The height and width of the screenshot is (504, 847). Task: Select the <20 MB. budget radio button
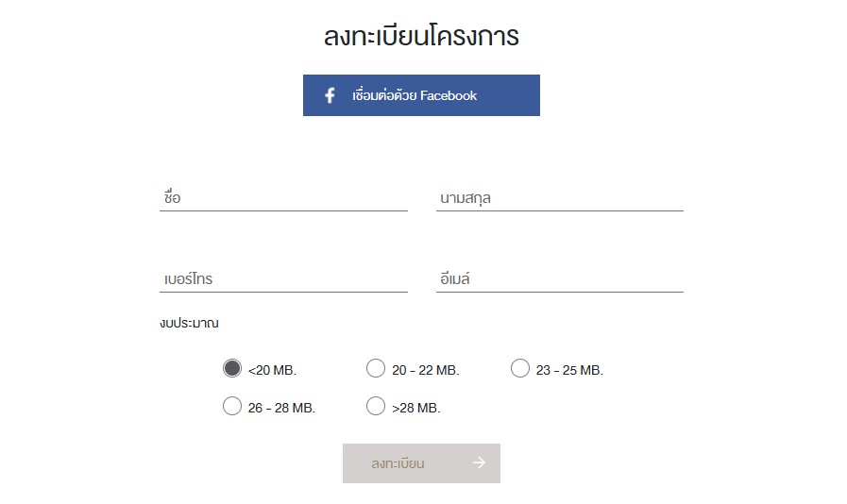click(232, 368)
